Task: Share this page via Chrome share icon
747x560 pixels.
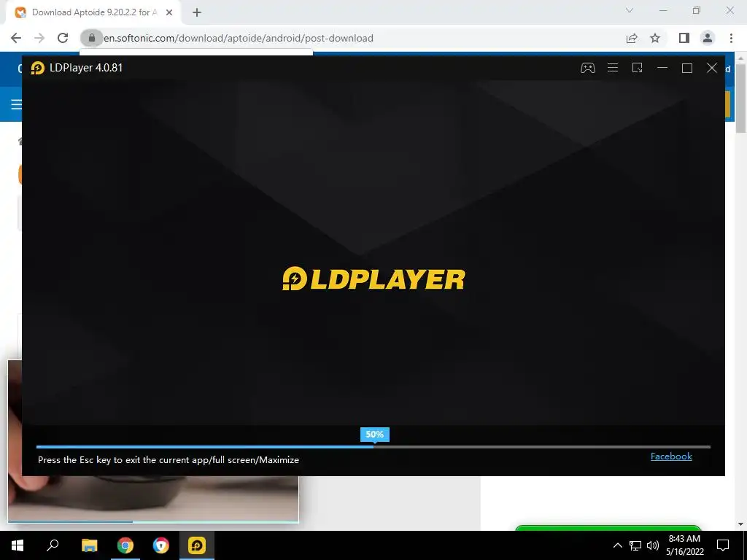Action: click(632, 38)
